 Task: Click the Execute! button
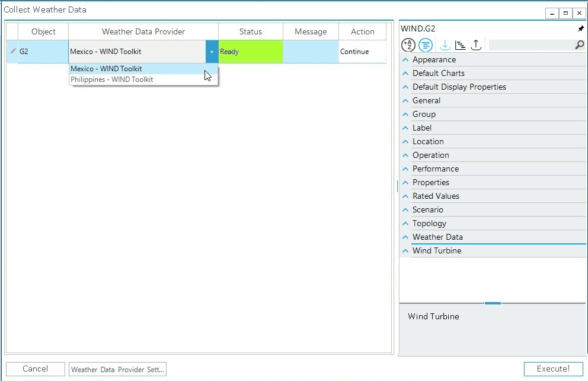point(554,369)
